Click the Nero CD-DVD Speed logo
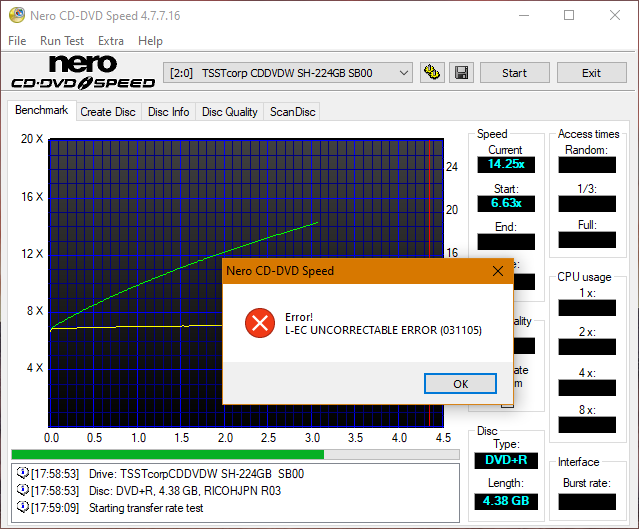Viewport: 639px width, 529px height. tap(83, 72)
